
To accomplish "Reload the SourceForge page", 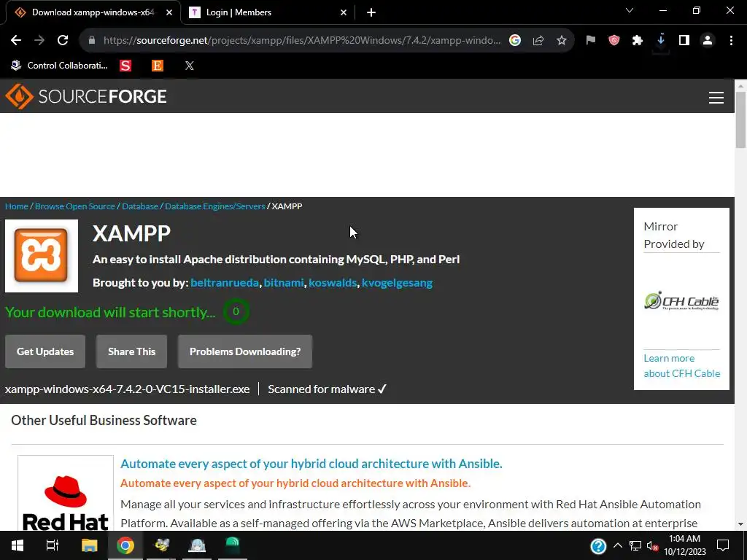I will (63, 41).
